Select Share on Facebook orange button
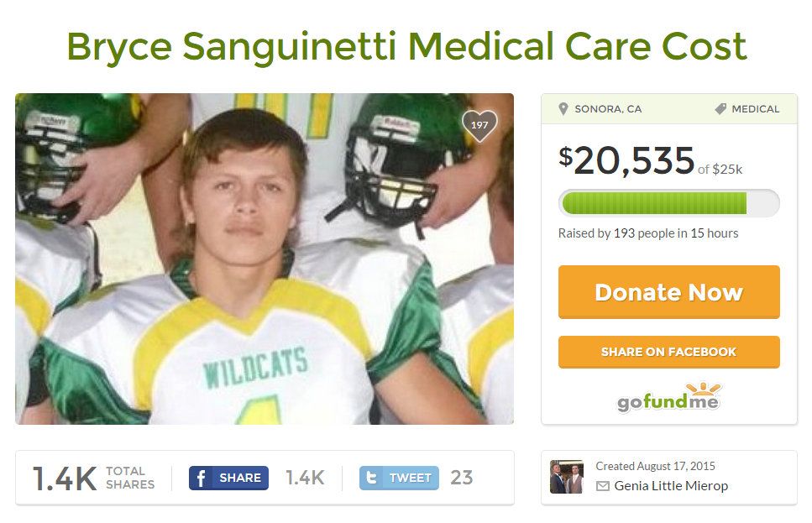Screen dimensions: 812x523 (x=668, y=352)
